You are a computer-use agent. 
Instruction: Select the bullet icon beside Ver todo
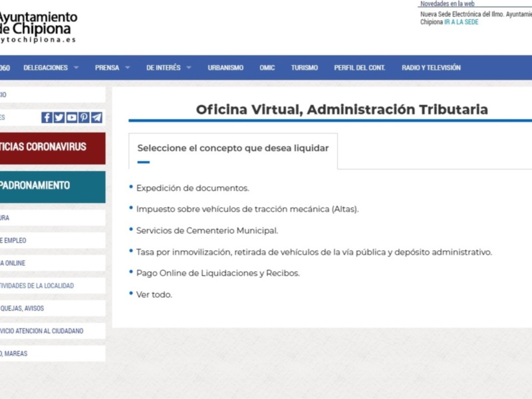tap(130, 293)
